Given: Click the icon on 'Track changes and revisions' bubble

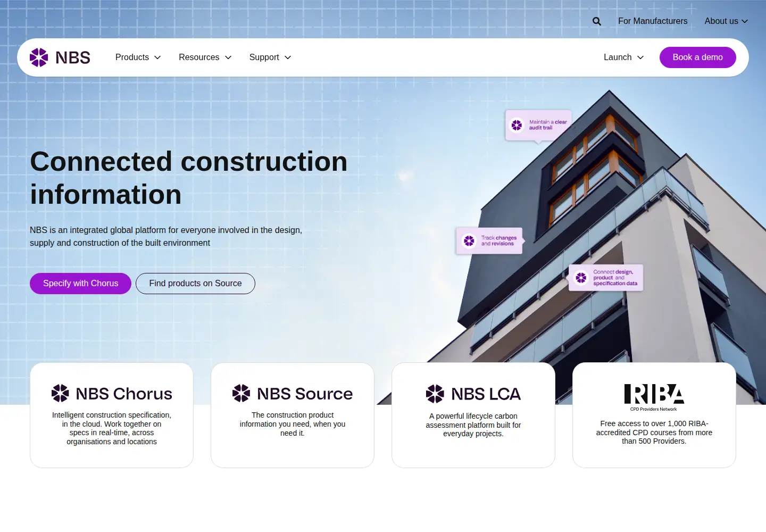Looking at the screenshot, I should point(469,241).
